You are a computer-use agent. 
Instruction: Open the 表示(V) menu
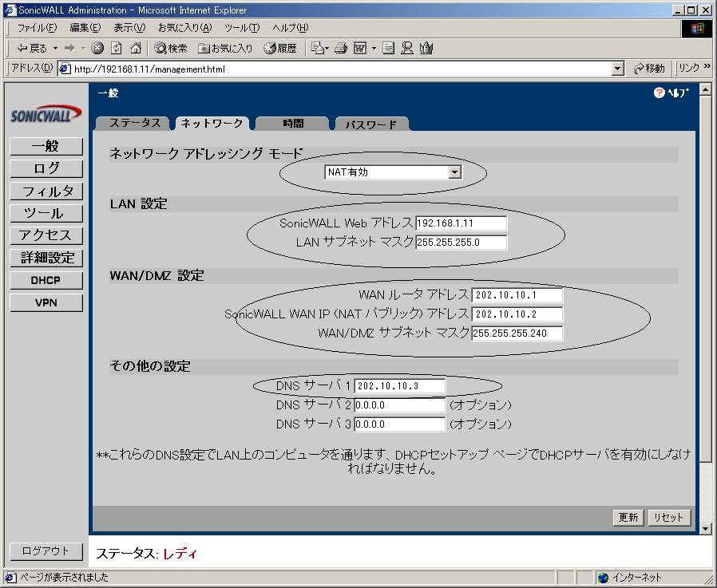(x=129, y=28)
